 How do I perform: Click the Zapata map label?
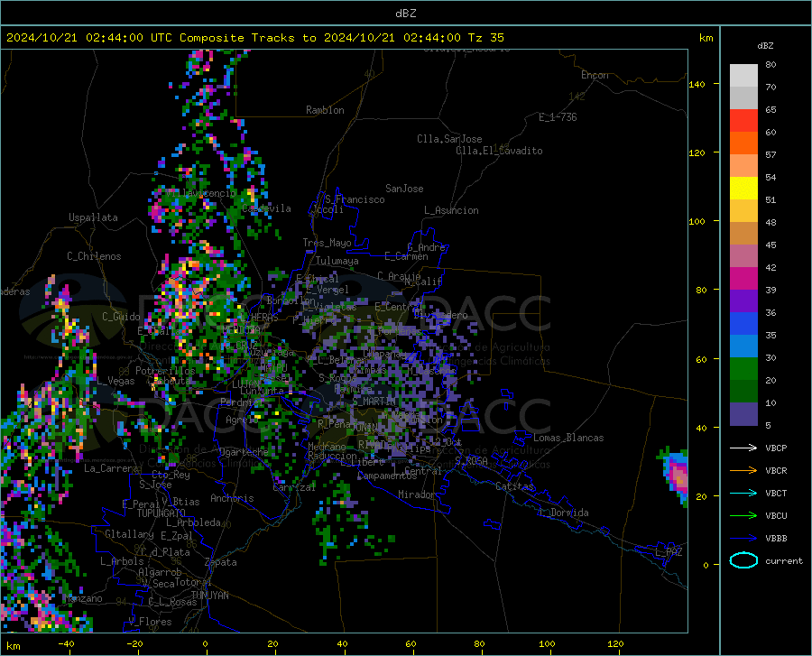[221, 562]
